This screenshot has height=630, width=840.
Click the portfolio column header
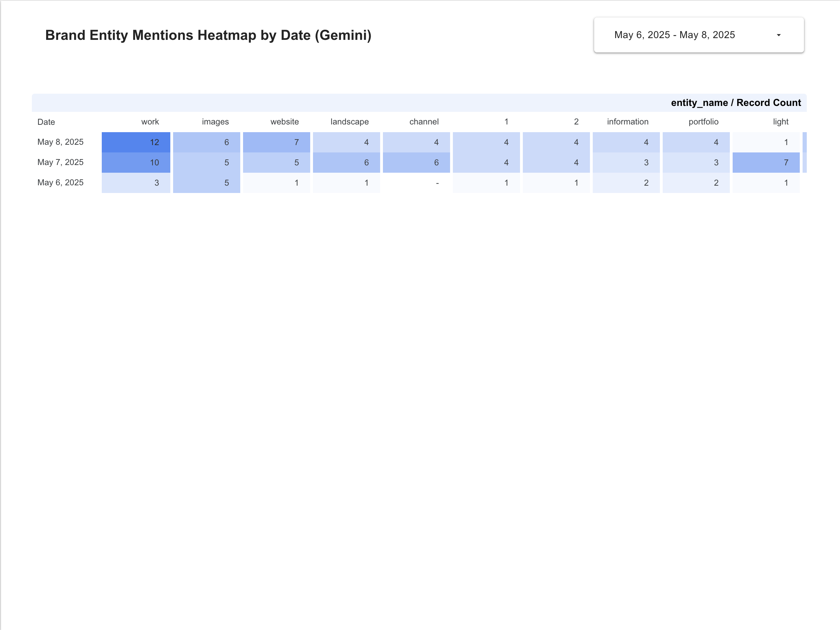point(703,122)
